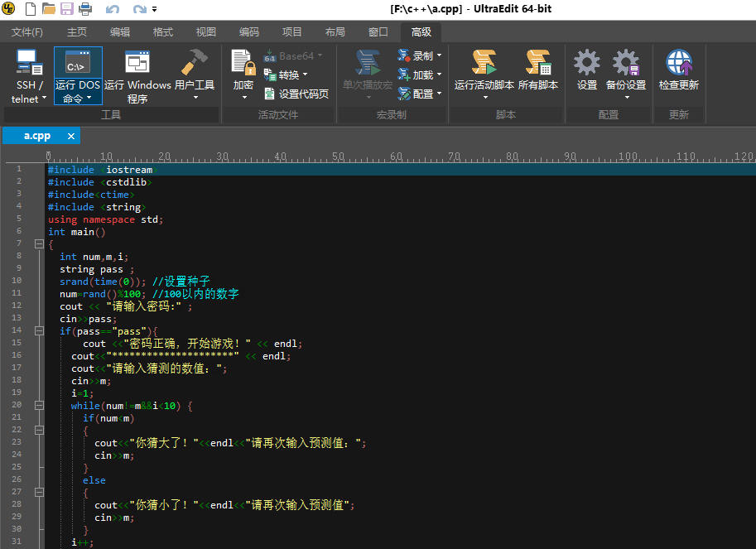Image resolution: width=756 pixels, height=549 pixels.
Task: Collapse the while loop fold at line 20
Action: (38, 406)
